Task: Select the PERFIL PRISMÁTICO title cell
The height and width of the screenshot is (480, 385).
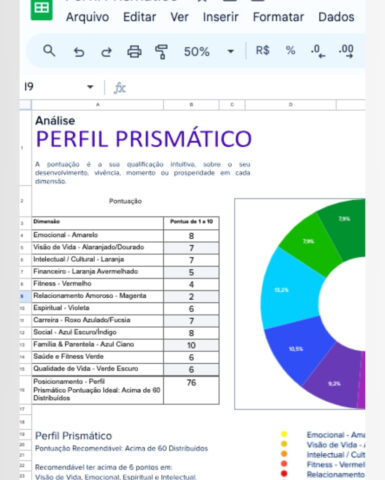Action: click(144, 139)
